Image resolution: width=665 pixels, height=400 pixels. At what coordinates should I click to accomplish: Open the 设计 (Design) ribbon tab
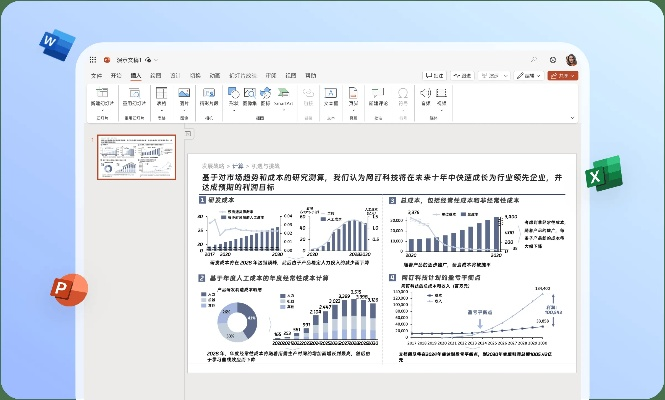175,75
